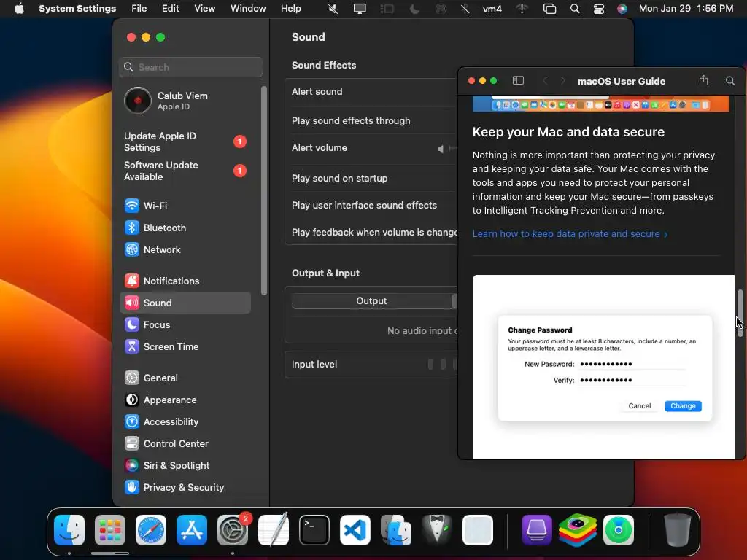Go back in macOS User Guide
Screen dimensions: 747x560
tap(545, 81)
